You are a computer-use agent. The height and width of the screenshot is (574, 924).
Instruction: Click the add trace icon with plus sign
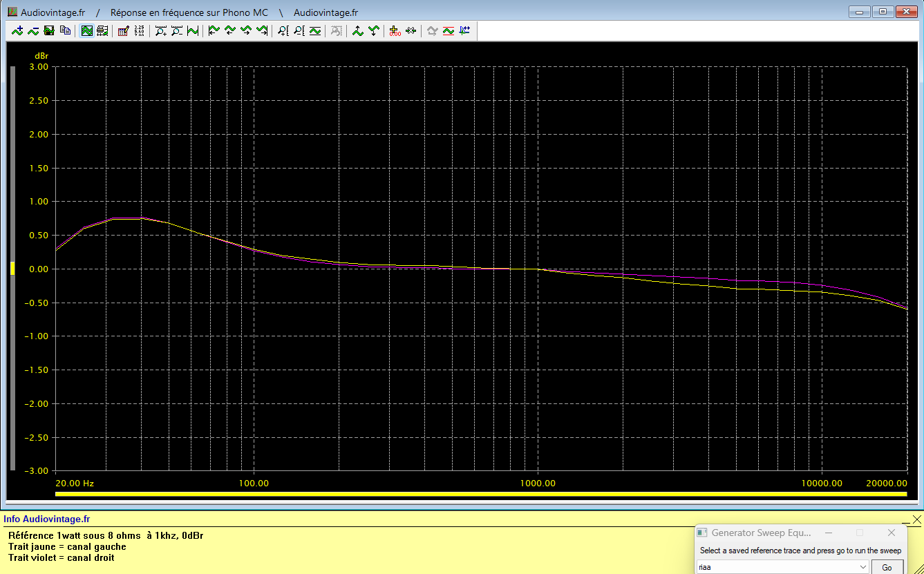tap(17, 30)
